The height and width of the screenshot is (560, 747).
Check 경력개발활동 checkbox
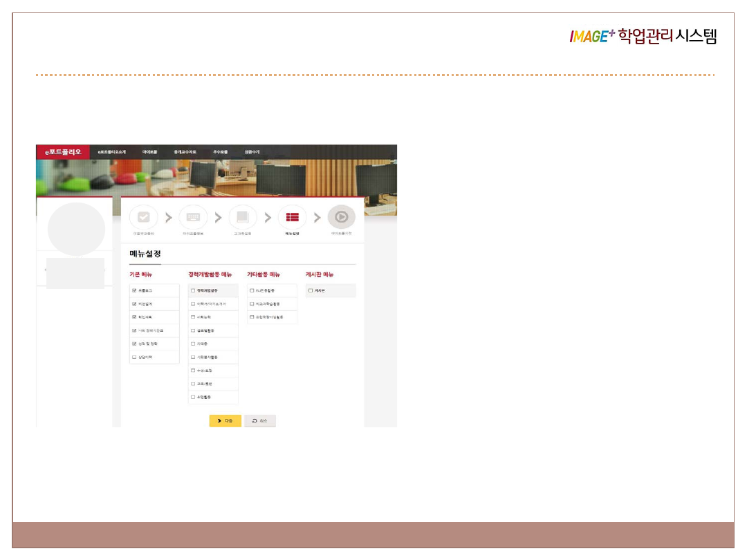point(193,290)
